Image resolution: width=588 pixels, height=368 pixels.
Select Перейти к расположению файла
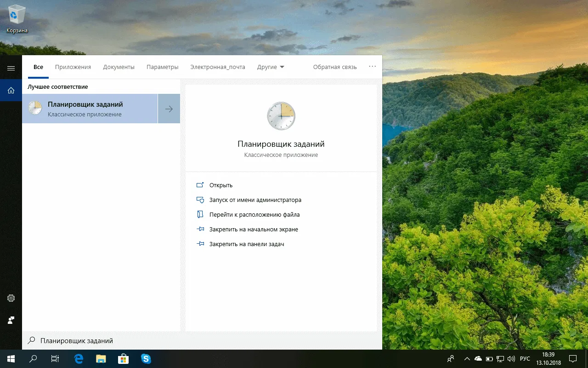(x=248, y=215)
